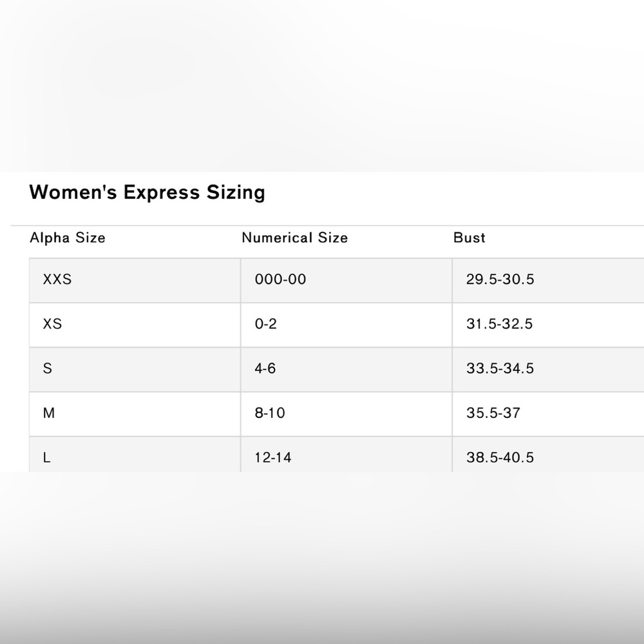This screenshot has height=644, width=644.
Task: Click the L alpha size cell
Action: click(135, 455)
